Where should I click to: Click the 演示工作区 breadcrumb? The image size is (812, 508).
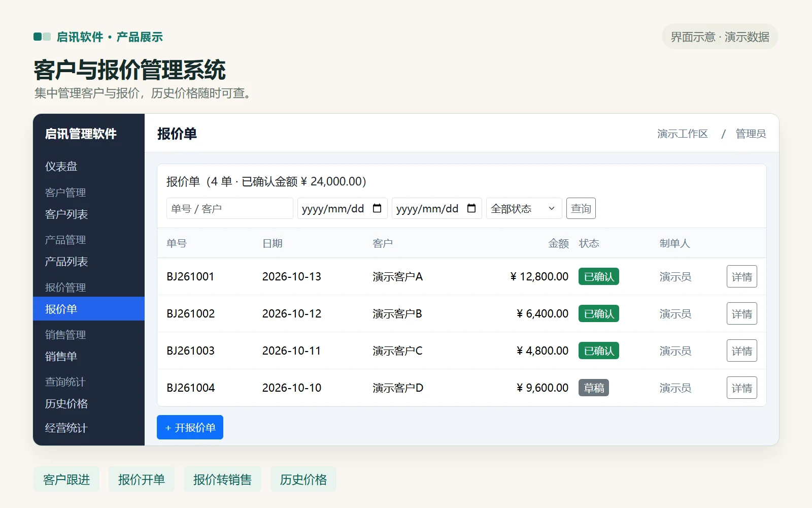[x=683, y=134]
